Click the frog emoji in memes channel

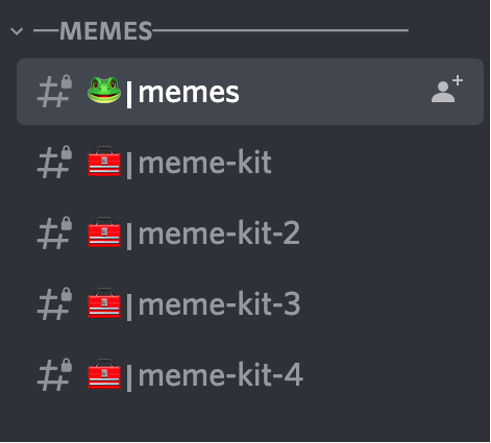tap(104, 90)
